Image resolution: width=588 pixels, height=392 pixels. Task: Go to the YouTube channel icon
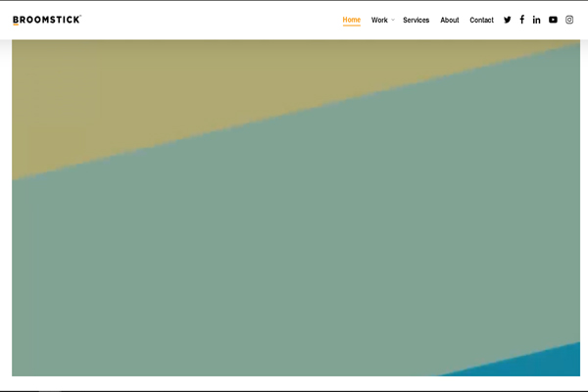(x=553, y=20)
